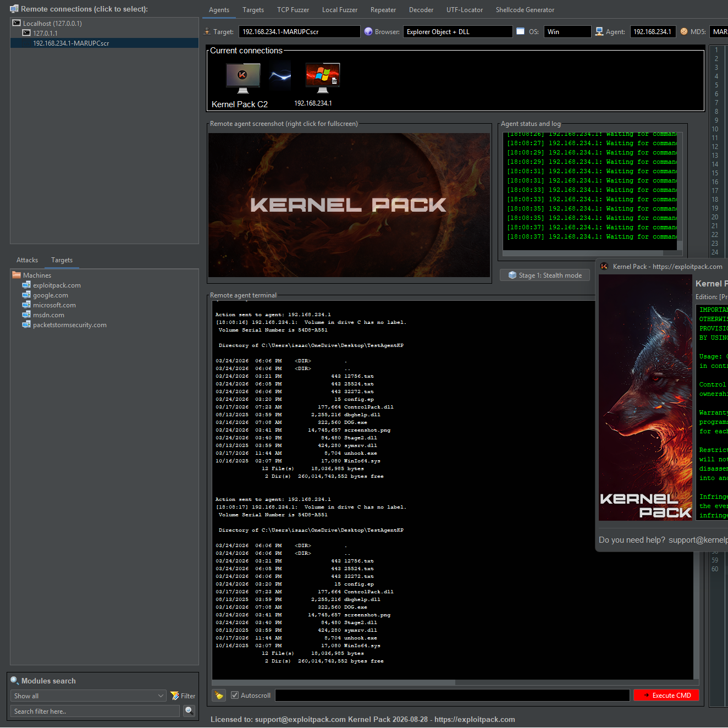Image resolution: width=728 pixels, height=728 pixels.
Task: Switch to the Repeater tab
Action: pos(383,10)
